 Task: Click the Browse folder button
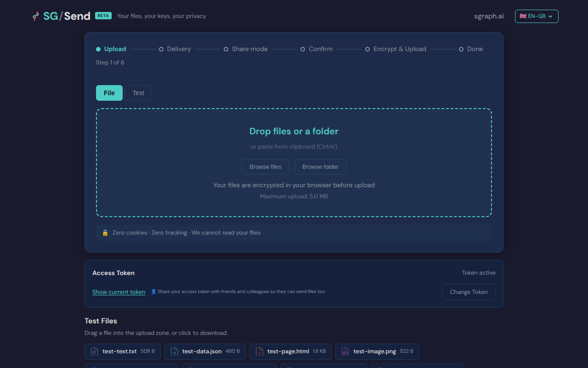[x=320, y=167]
